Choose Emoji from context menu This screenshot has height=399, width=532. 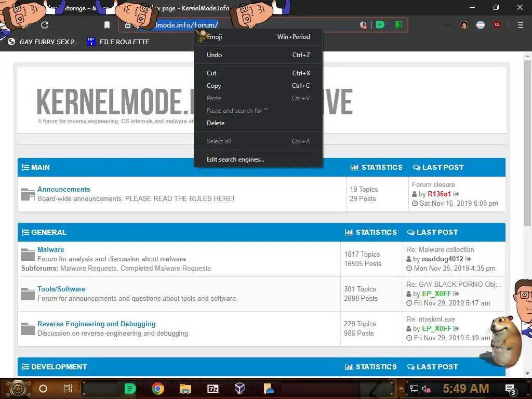click(258, 37)
